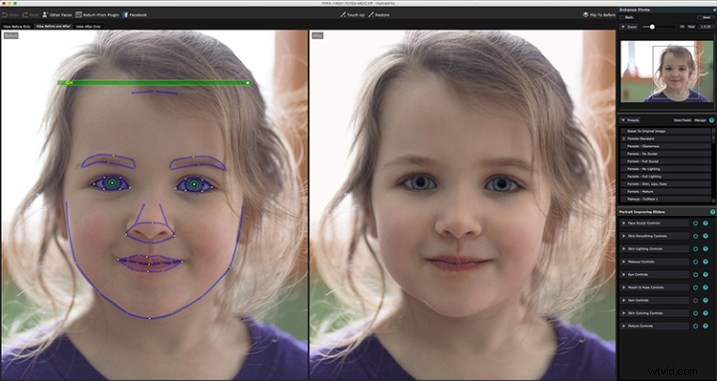Click the Manage presets button
Screen dimensions: 717x381
pos(700,120)
